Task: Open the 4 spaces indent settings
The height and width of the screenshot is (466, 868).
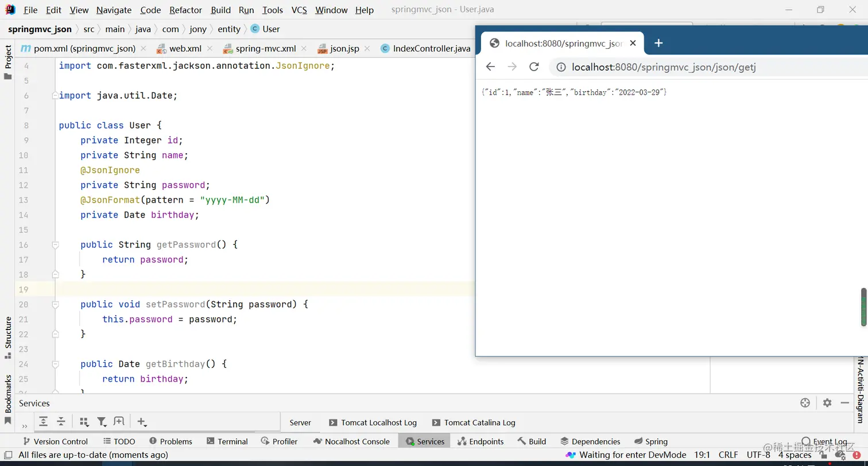Action: 795,455
